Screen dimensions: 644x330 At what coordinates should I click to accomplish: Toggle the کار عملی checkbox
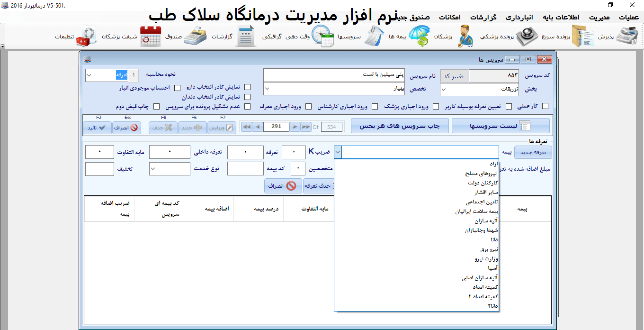tap(545, 106)
